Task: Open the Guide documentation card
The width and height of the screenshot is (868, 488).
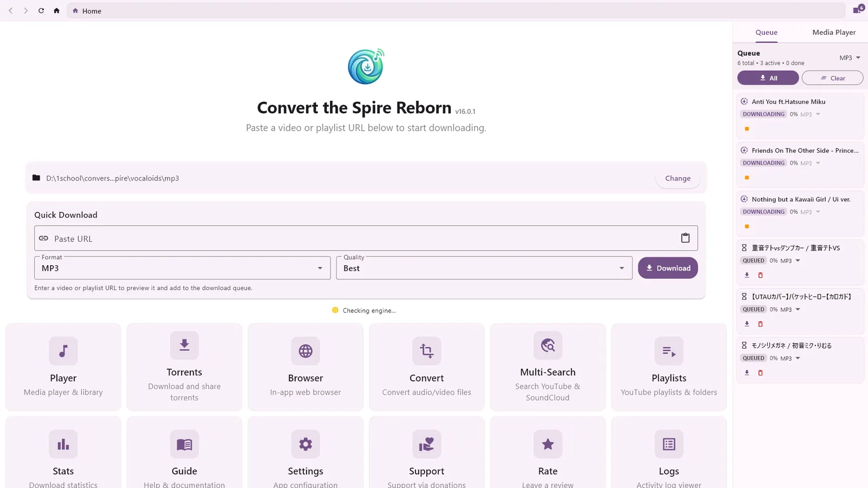Action: click(x=184, y=453)
